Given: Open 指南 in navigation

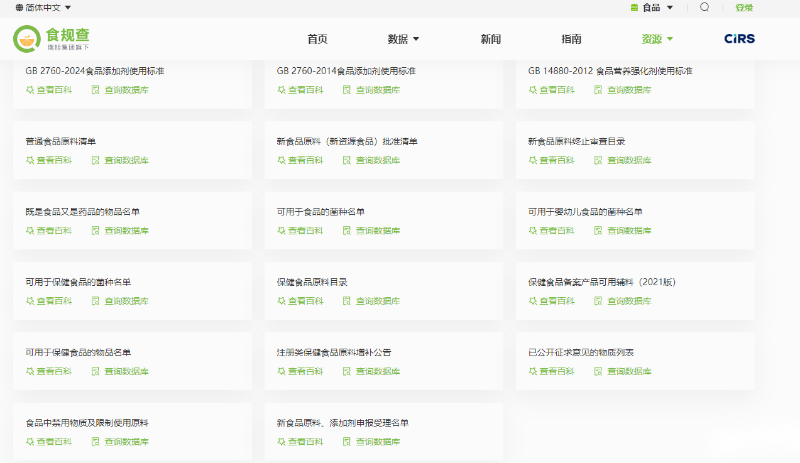Looking at the screenshot, I should 571,39.
